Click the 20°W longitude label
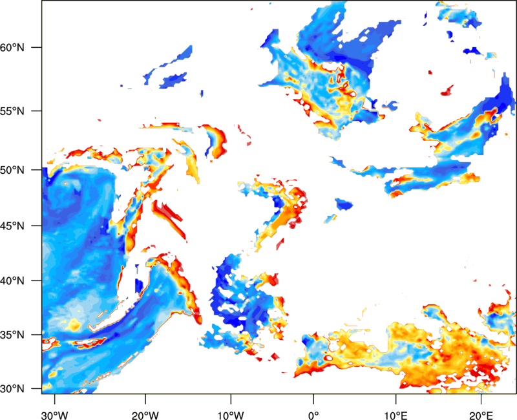The width and height of the screenshot is (517, 420). [145, 414]
